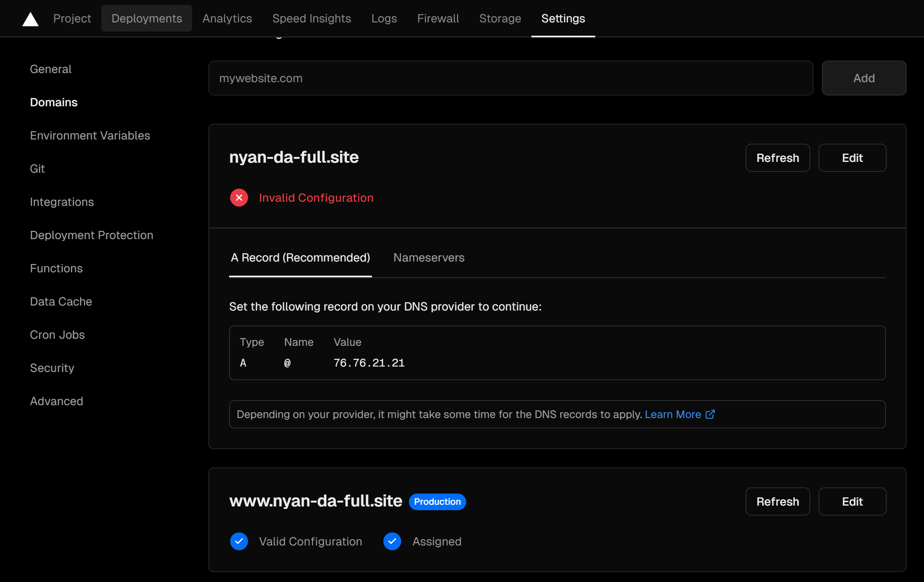Screen dimensions: 924x582
Task: Click the Assigned status text
Action: click(437, 541)
